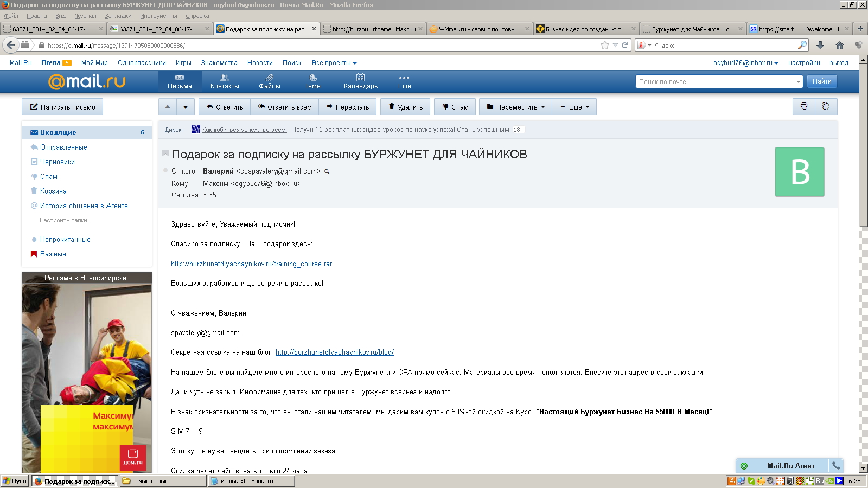
Task: Open the Закладки menu
Action: (x=118, y=16)
